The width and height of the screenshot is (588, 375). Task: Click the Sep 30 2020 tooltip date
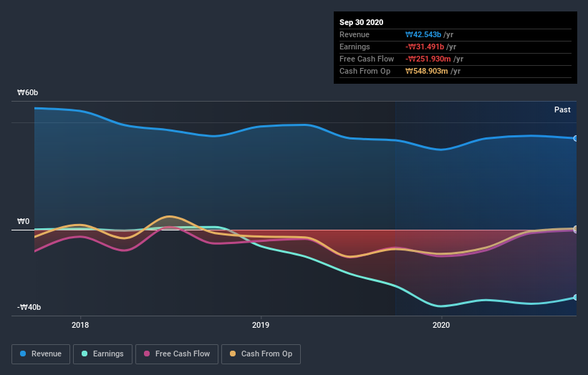point(361,22)
